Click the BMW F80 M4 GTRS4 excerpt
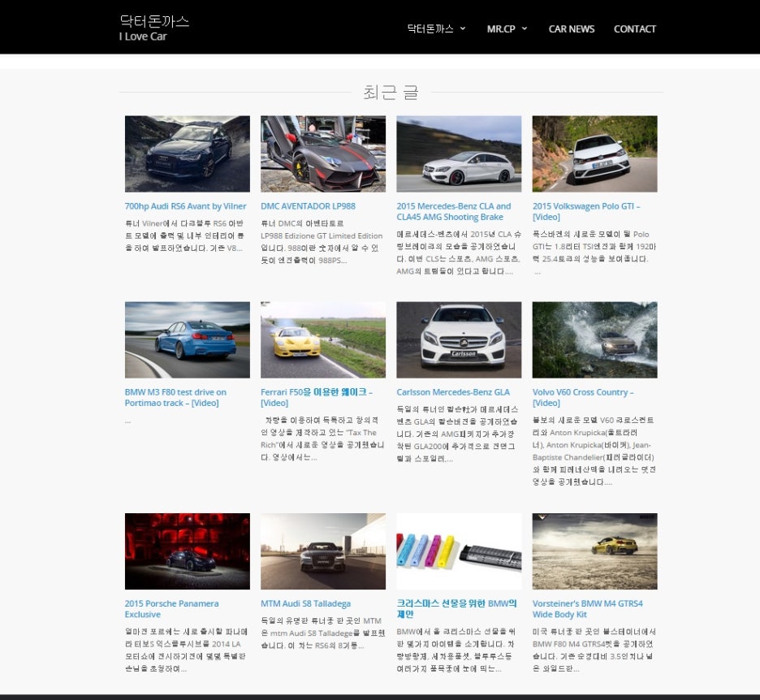This screenshot has height=700, width=760. click(594, 650)
